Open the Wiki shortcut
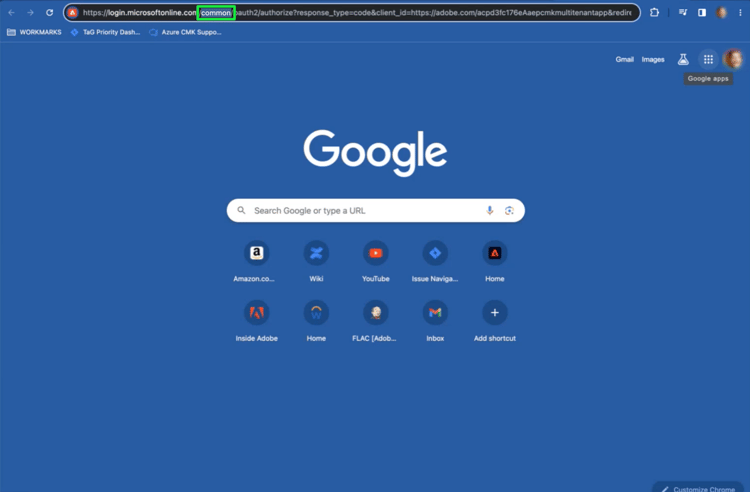The height and width of the screenshot is (492, 750). [316, 262]
